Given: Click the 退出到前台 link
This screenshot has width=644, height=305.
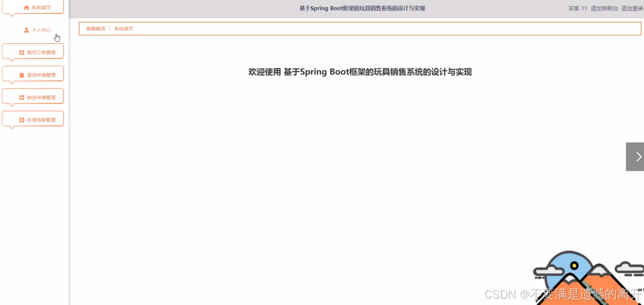Looking at the screenshot, I should pos(604,8).
